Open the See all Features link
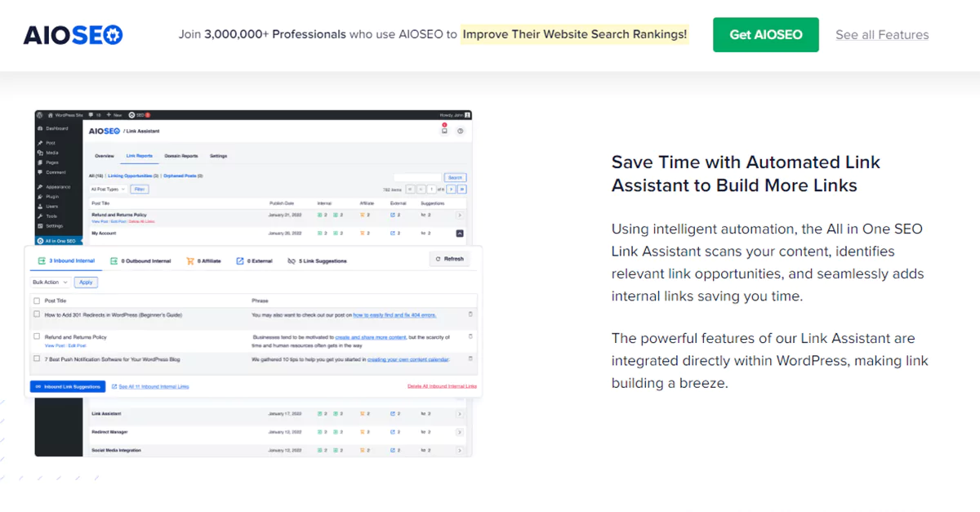Screen dimensions: 980x512 (882, 34)
